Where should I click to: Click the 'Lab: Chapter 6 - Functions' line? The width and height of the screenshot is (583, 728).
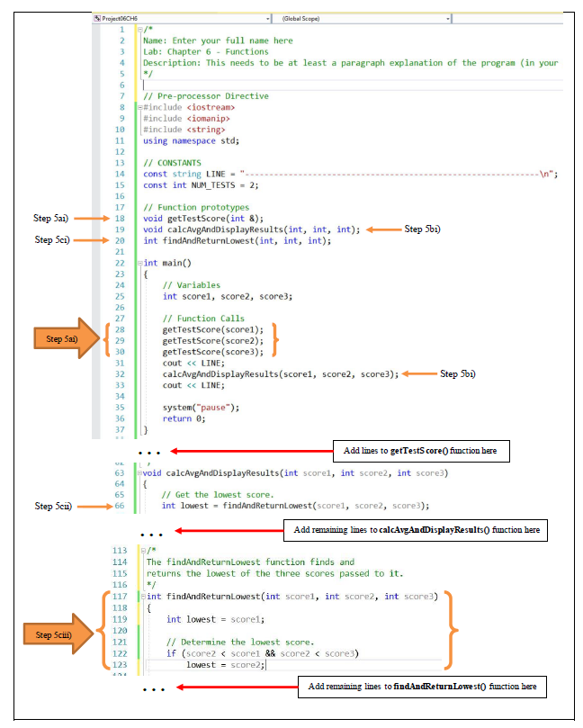[206, 52]
